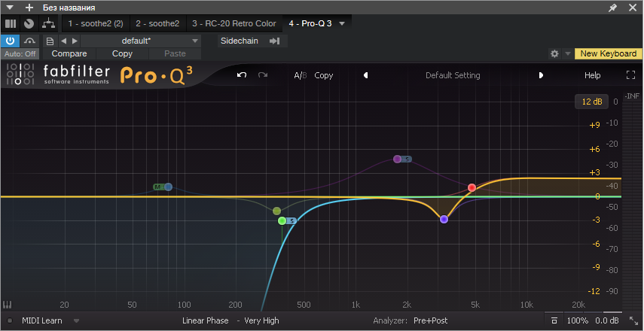The width and height of the screenshot is (644, 331).
Task: Toggle the MIDI Learn indicator dot
Action: click(10, 320)
